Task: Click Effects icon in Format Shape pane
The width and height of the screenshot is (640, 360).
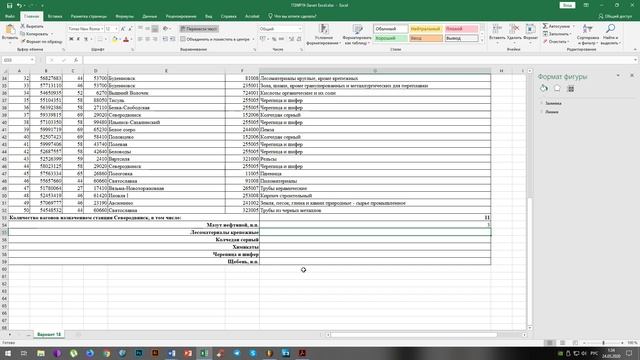Action: click(x=557, y=88)
